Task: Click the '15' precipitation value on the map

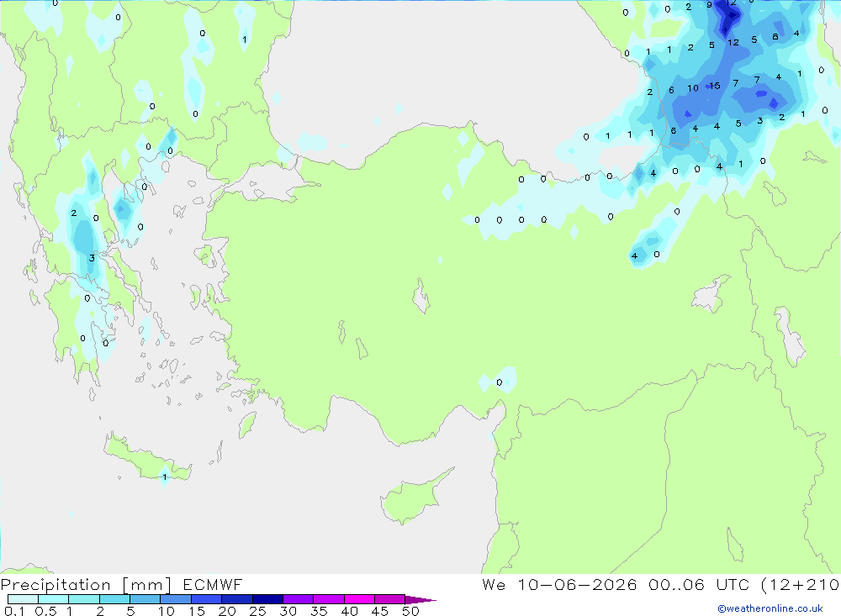Action: pos(714,86)
